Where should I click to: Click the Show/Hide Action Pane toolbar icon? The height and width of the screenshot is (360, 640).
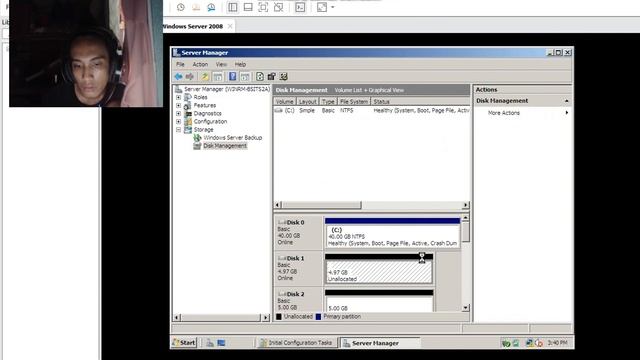(x=244, y=77)
